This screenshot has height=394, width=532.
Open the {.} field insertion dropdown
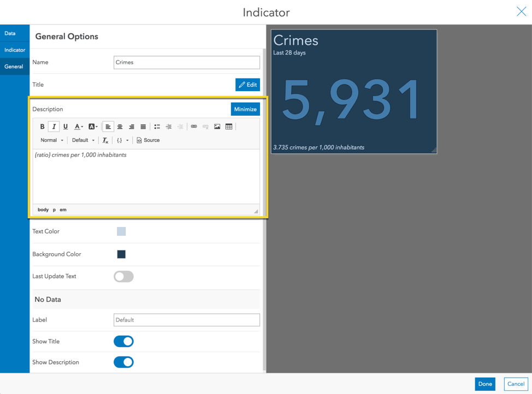pos(122,140)
